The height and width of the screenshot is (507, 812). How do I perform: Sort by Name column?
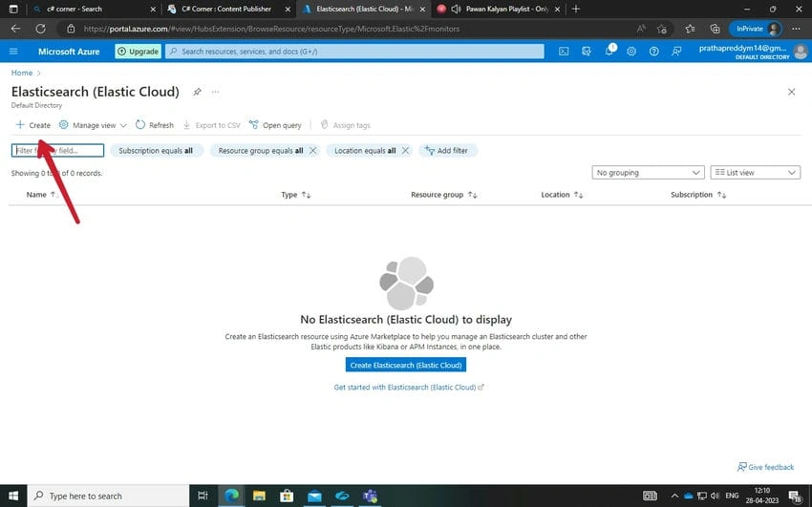(42, 195)
